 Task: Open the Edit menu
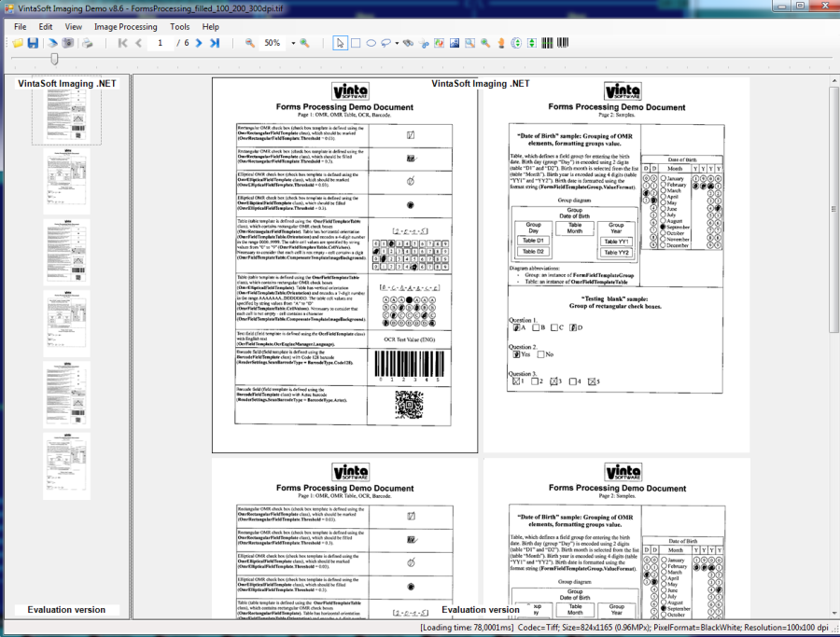(46, 26)
